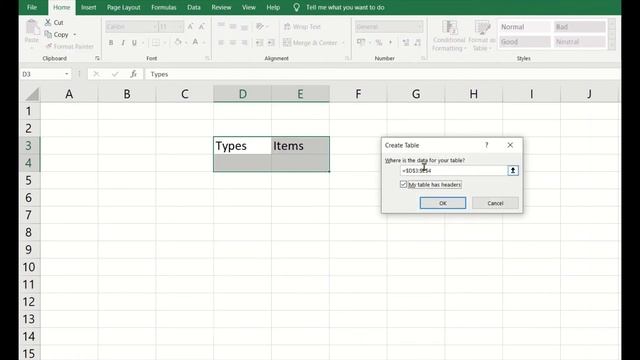The width and height of the screenshot is (640, 360).
Task: Click the collapse dialog range selector icon
Action: (x=513, y=171)
